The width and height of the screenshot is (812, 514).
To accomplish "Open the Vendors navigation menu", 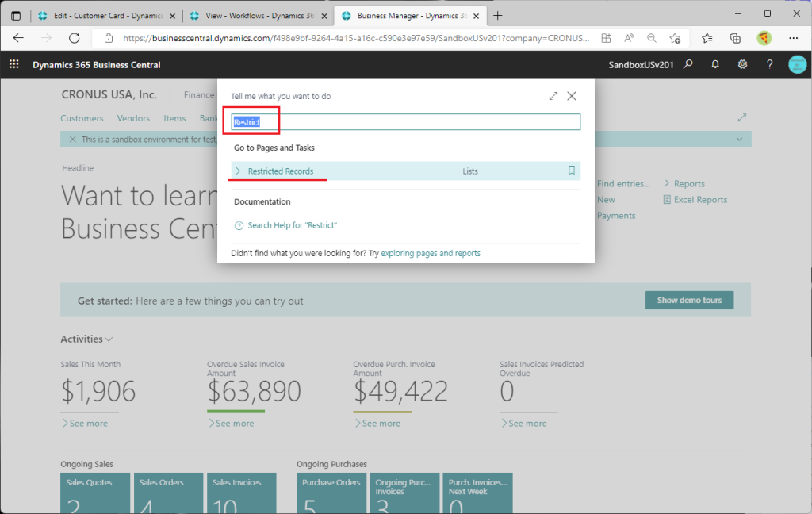I will (133, 118).
